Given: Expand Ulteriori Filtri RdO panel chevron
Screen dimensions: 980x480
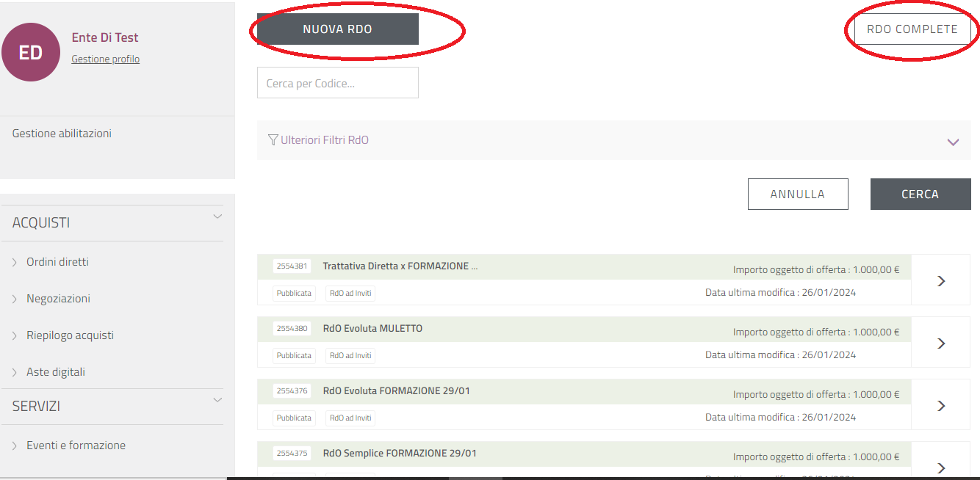Looking at the screenshot, I should 953,142.
